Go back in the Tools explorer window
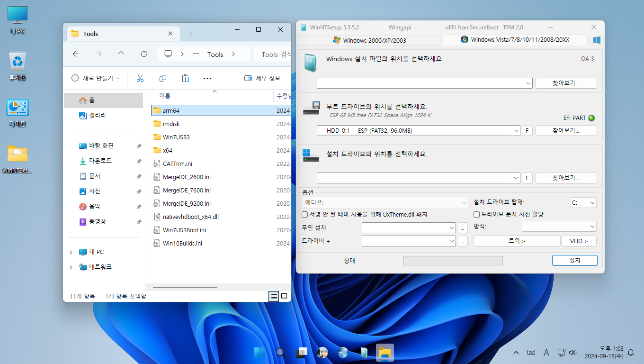Screen dimensions: 644x364 pos(76,54)
